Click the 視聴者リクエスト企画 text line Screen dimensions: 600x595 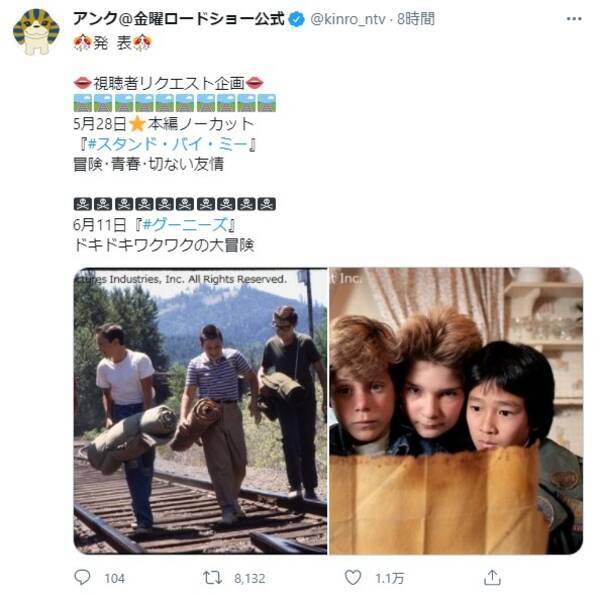point(168,83)
